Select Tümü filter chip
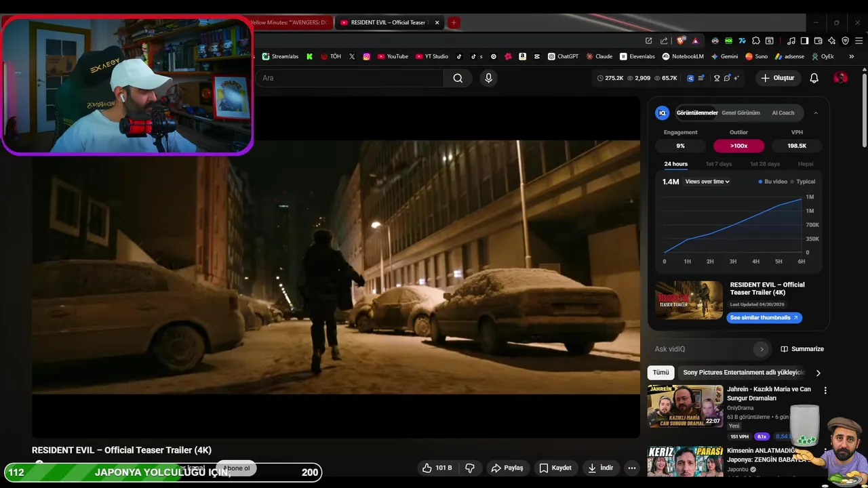This screenshot has width=868, height=488. pyautogui.click(x=660, y=372)
